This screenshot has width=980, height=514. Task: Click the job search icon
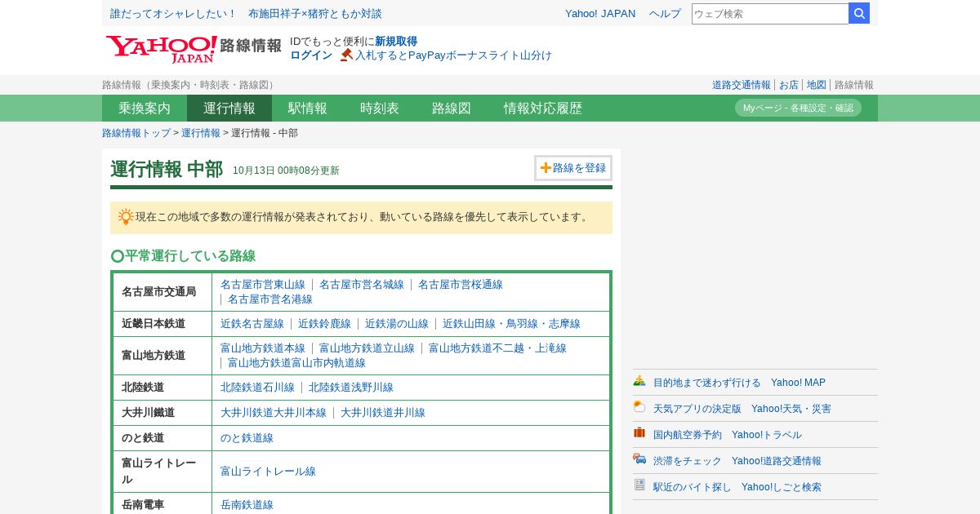click(639, 485)
